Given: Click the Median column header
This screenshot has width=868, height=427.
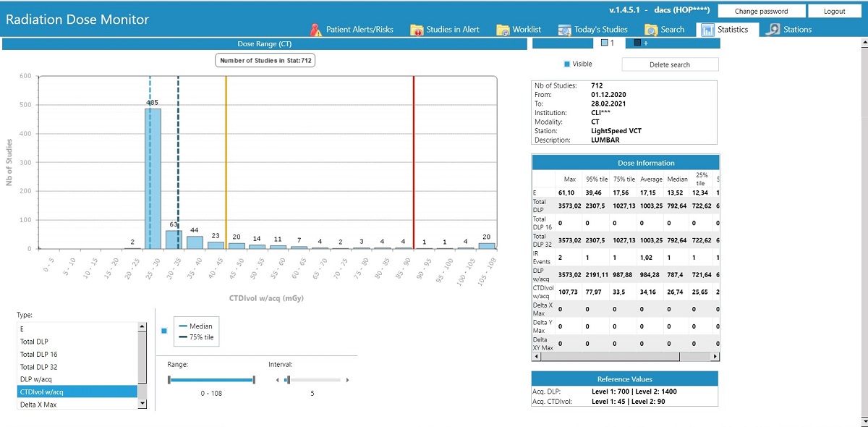Looking at the screenshot, I should point(677,179).
